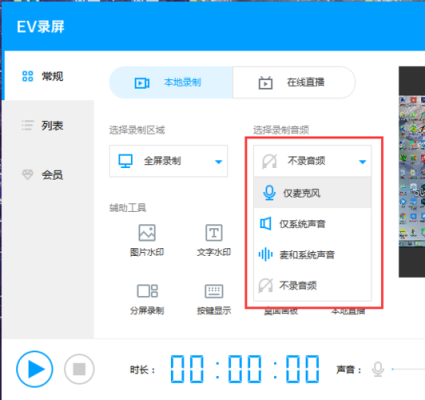Screen dimensions: 425x400
Task: Select 本地录制 mode tab
Action: (x=171, y=82)
